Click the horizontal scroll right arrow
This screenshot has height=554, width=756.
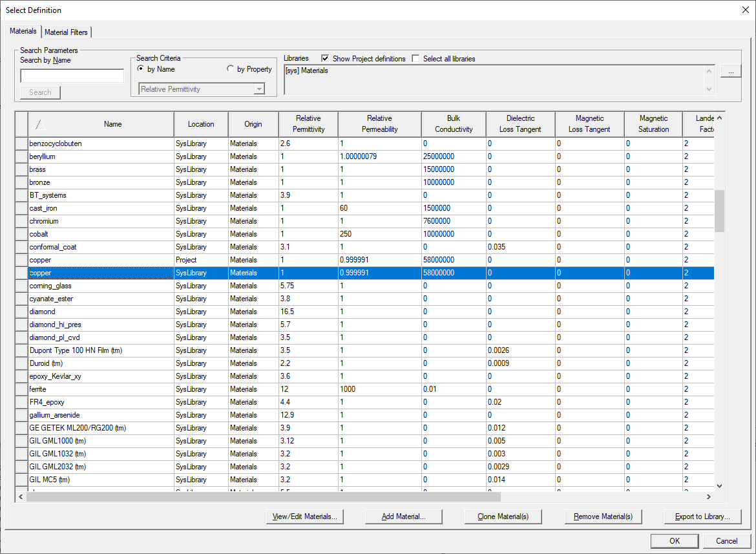(708, 496)
